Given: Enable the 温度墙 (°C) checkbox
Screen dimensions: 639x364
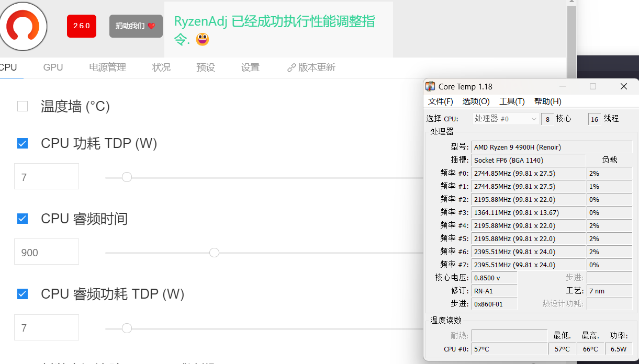Looking at the screenshot, I should point(23,107).
